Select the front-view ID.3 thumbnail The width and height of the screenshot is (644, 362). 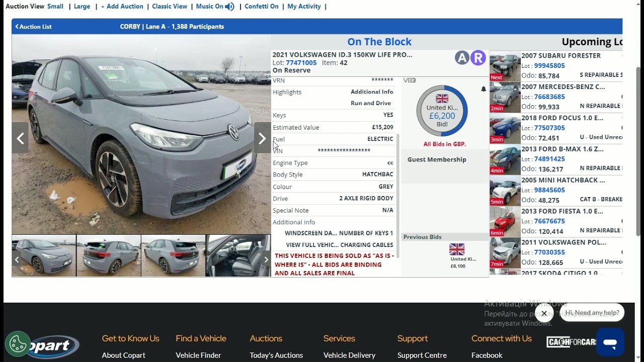coord(44,255)
